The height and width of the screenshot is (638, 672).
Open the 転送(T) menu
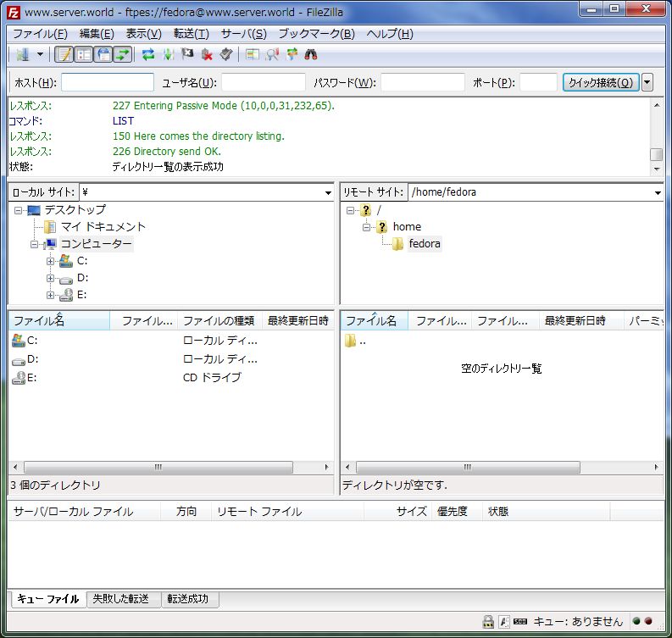click(192, 33)
